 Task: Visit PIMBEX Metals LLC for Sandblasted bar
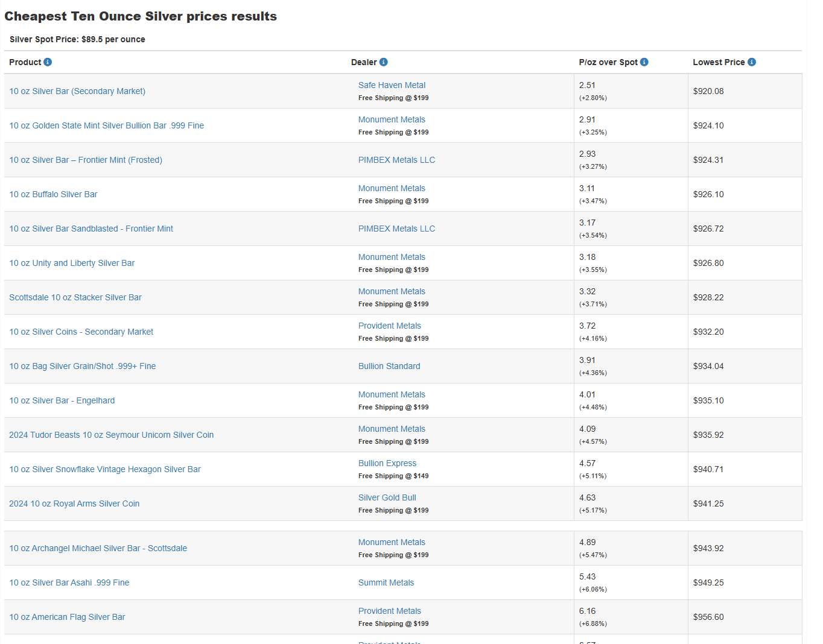396,229
